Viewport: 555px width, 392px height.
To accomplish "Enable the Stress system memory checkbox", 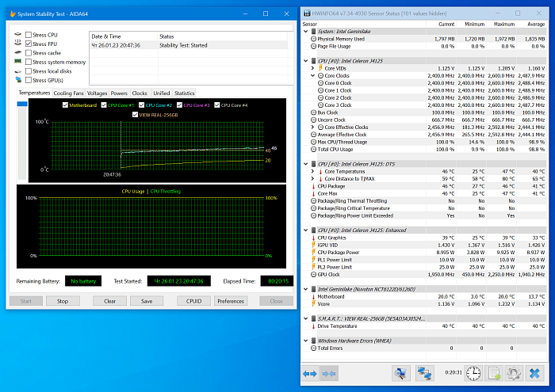I will [x=29, y=62].
